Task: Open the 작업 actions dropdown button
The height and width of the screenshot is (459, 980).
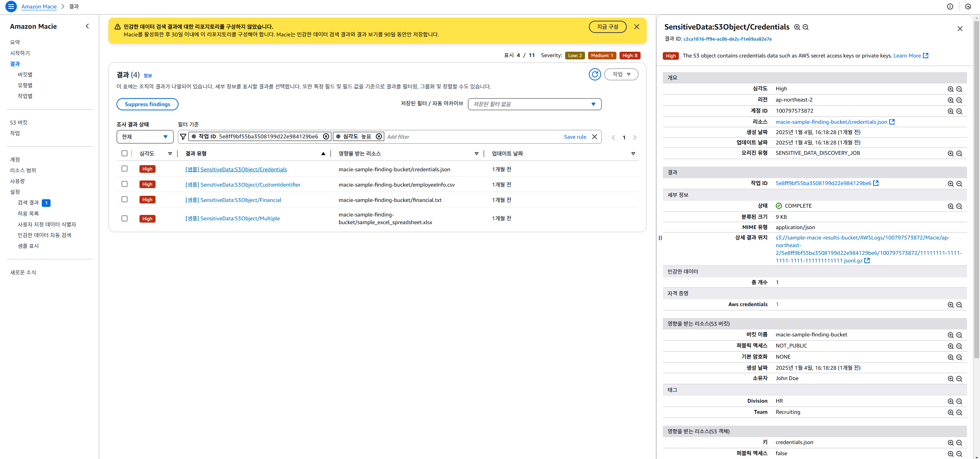Action: pos(621,74)
